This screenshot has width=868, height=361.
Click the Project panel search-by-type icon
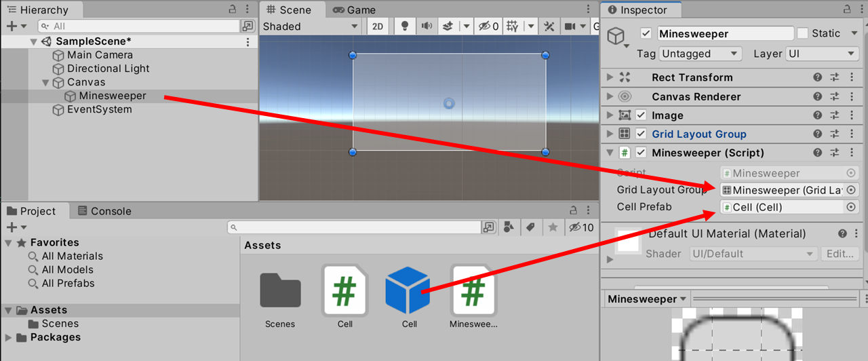507,227
